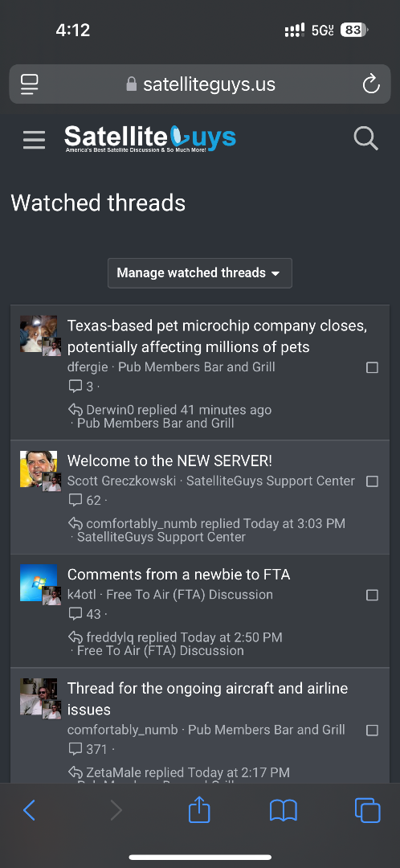
Task: Select the Welcome to the NEW SERVER checkbox
Action: point(373,481)
